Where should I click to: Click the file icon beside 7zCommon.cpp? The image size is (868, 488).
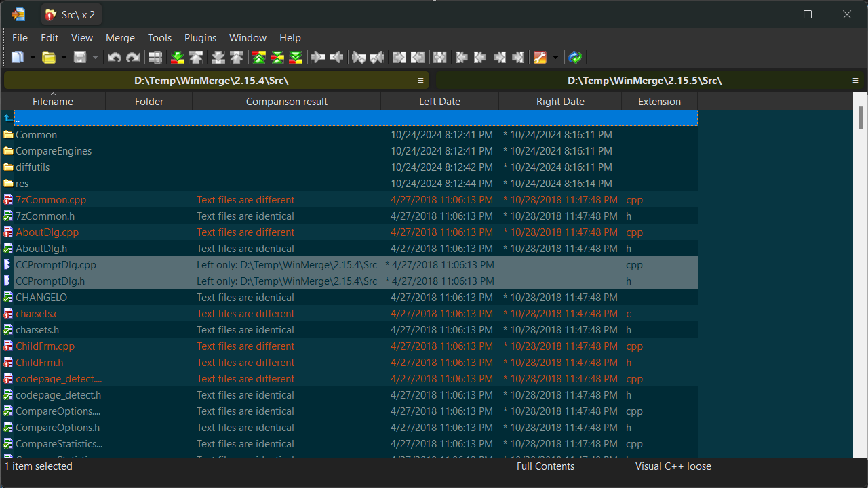pyautogui.click(x=8, y=200)
